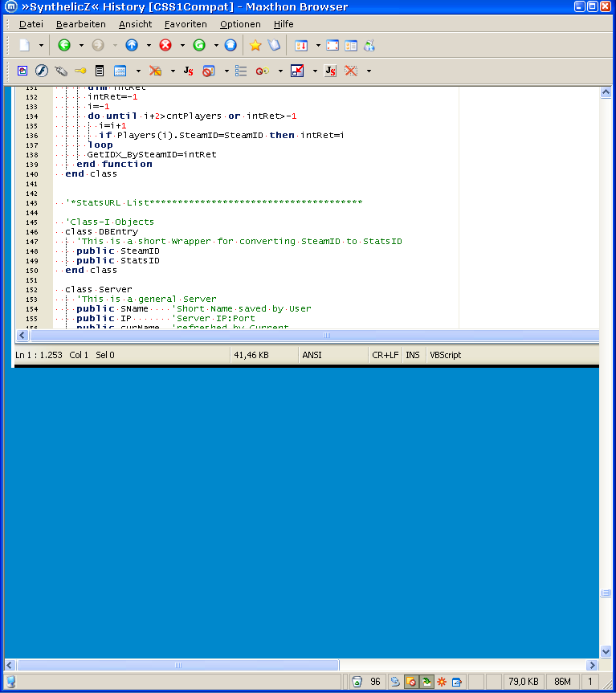Open the side-by-side layout icon
This screenshot has height=693, width=616.
351,45
